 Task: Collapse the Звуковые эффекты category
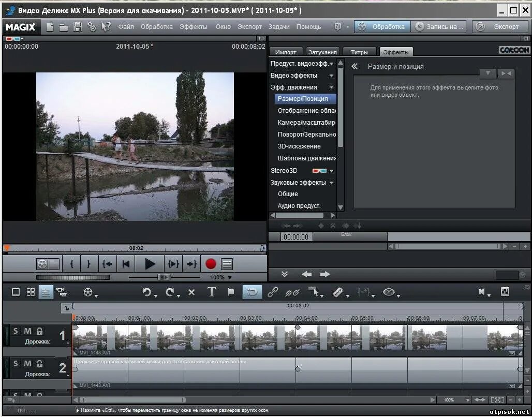[331, 183]
